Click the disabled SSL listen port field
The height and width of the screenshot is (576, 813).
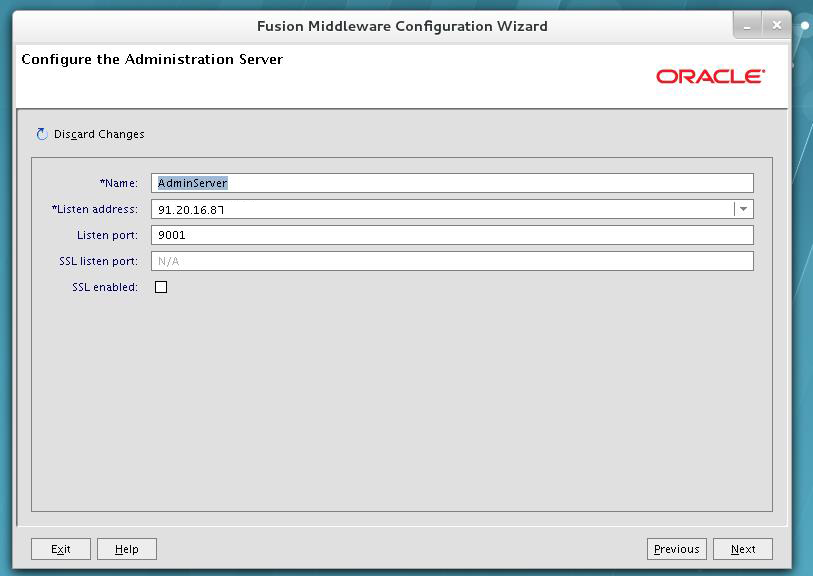tap(452, 261)
